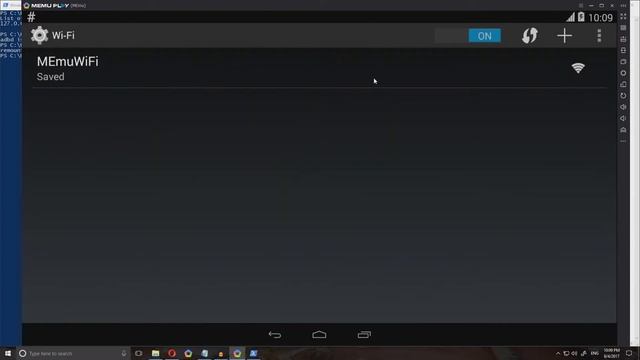Click the status bar hash icon
This screenshot has width=640, height=360.
[x=31, y=17]
